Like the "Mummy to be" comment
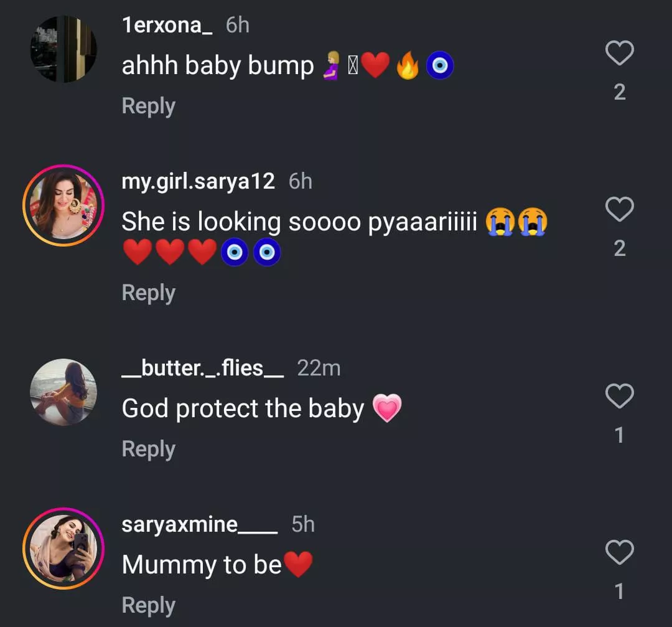The height and width of the screenshot is (627, 672). (619, 552)
